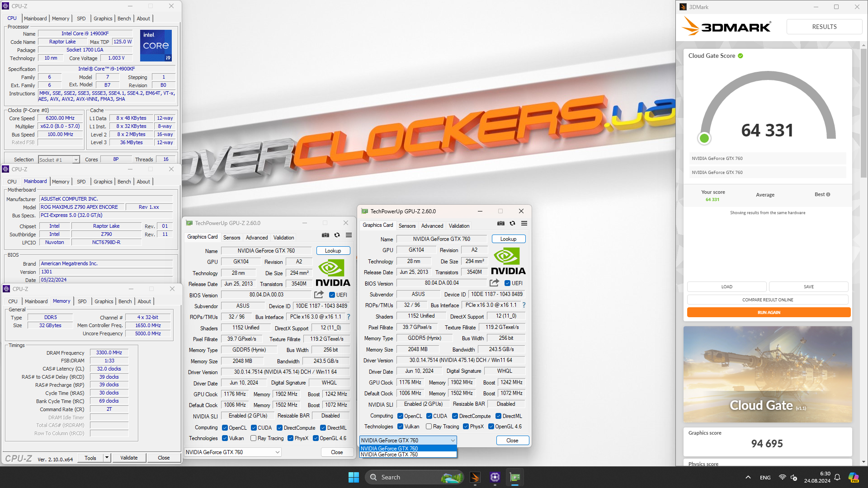868x488 pixels.
Task: Click Lookup button in right GPU-Z window
Action: click(508, 239)
